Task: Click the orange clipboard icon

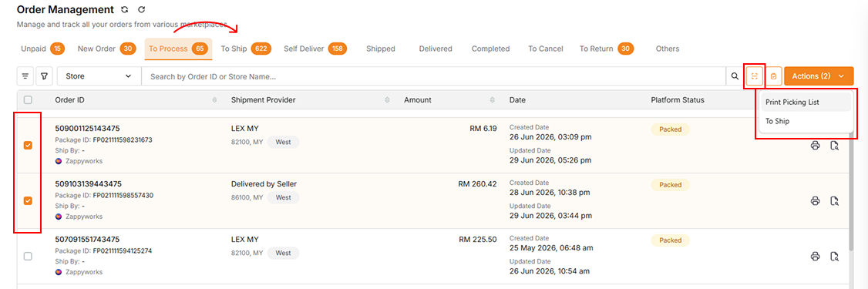Action: (x=773, y=76)
